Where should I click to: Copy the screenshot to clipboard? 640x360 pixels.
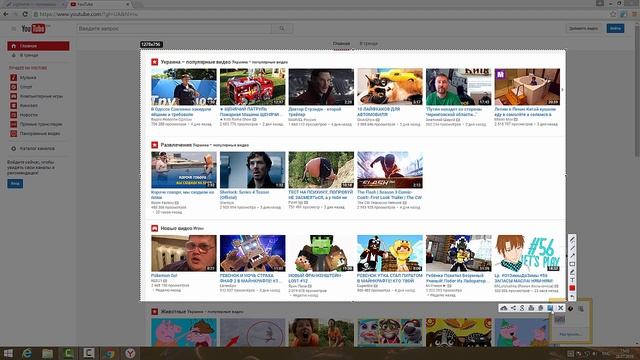(541, 308)
